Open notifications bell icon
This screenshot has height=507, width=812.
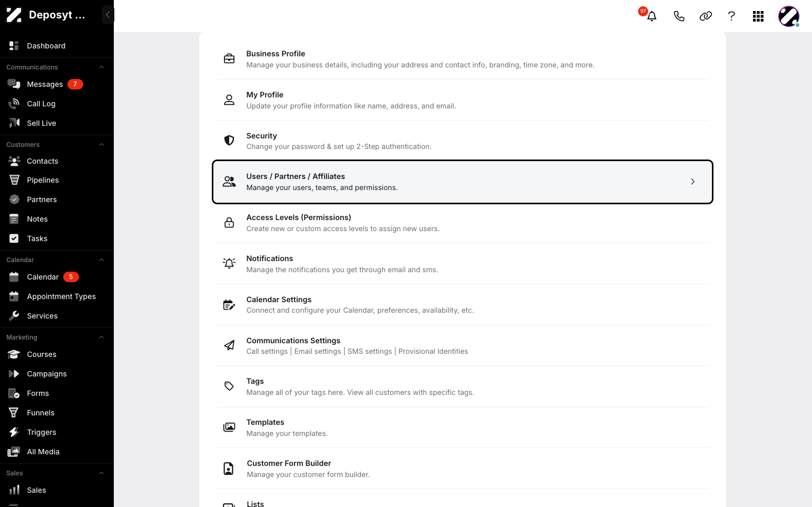coord(652,16)
